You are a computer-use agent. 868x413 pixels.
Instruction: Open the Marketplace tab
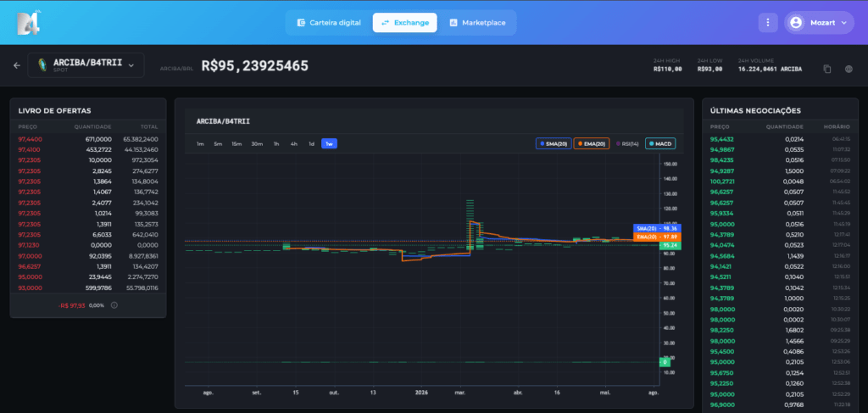pos(477,23)
